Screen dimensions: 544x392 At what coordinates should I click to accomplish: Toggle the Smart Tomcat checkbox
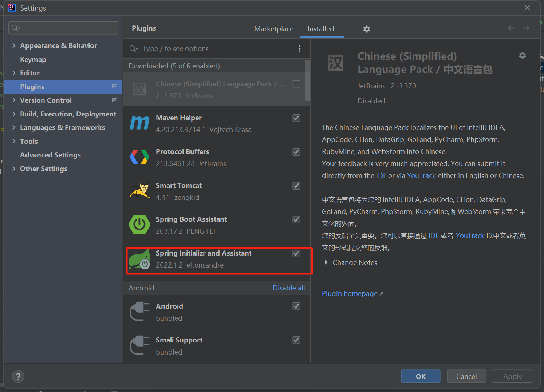click(296, 186)
